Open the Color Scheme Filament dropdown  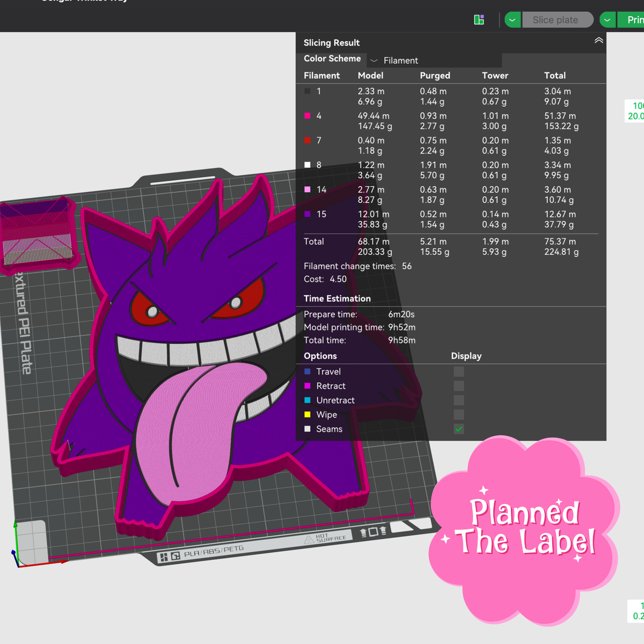tap(434, 60)
